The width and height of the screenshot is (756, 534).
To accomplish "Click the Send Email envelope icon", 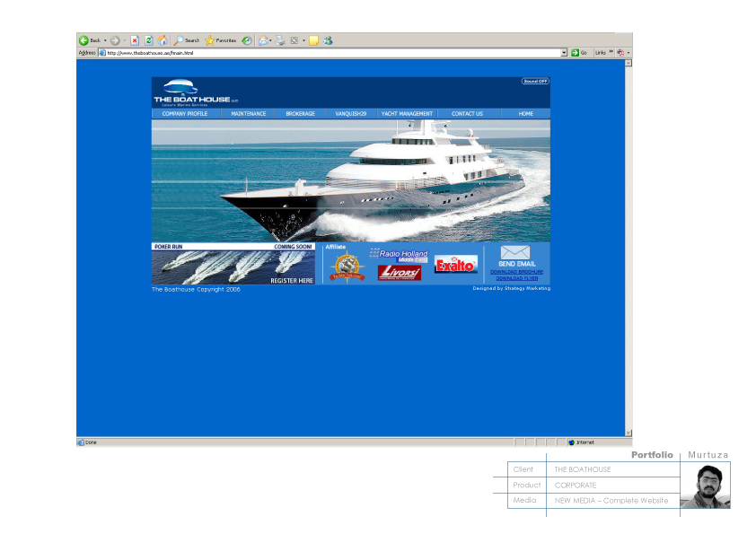I will [x=515, y=252].
